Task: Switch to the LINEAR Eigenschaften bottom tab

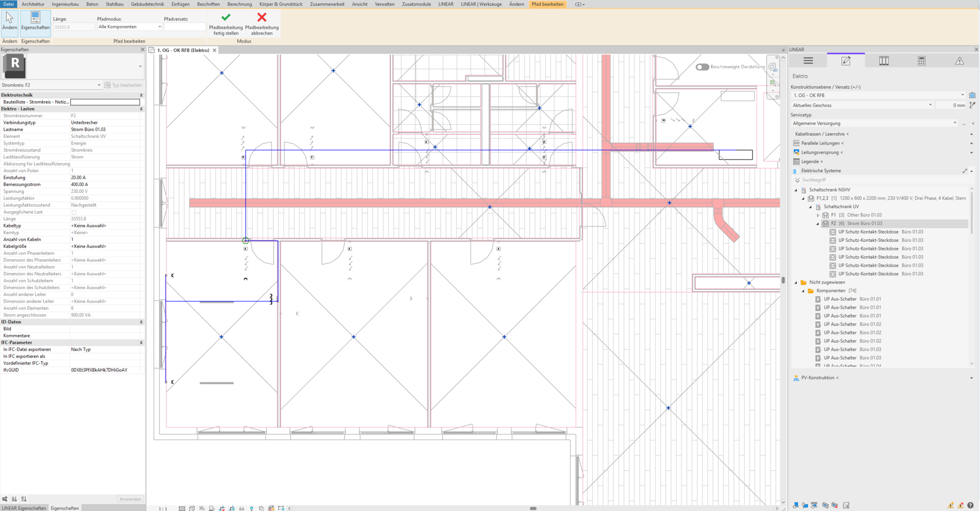Action: (24, 508)
